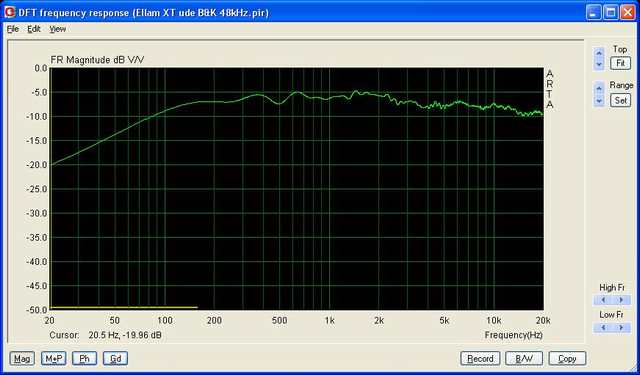Viewport: 640px width, 375px height.
Task: Open the Edit menu
Action: click(x=34, y=29)
